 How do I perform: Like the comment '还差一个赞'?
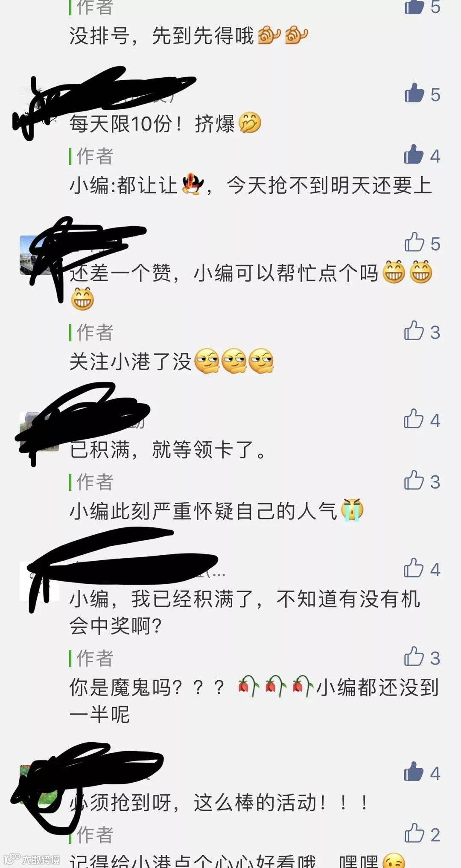pyautogui.click(x=414, y=242)
